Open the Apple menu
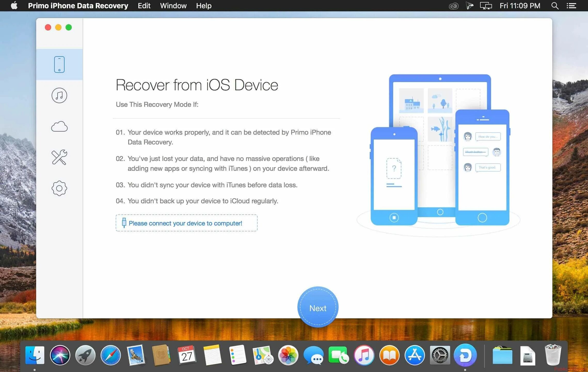 pos(14,6)
